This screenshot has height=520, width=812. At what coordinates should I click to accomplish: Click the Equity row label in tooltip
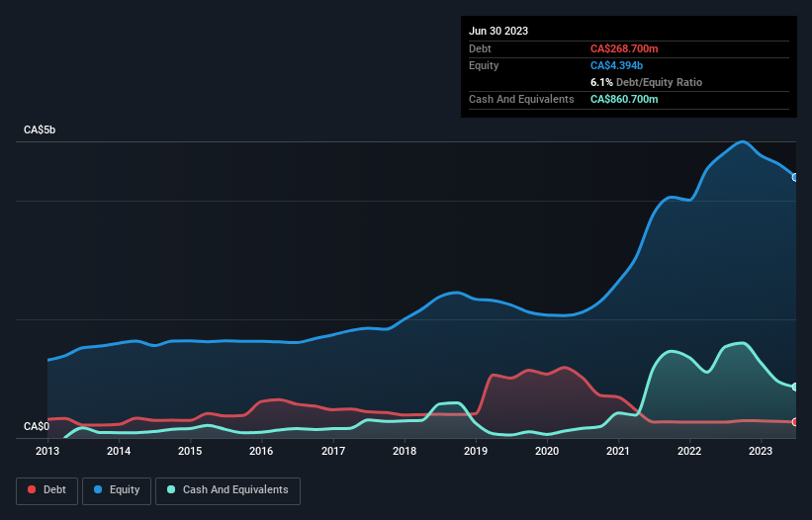click(x=484, y=65)
